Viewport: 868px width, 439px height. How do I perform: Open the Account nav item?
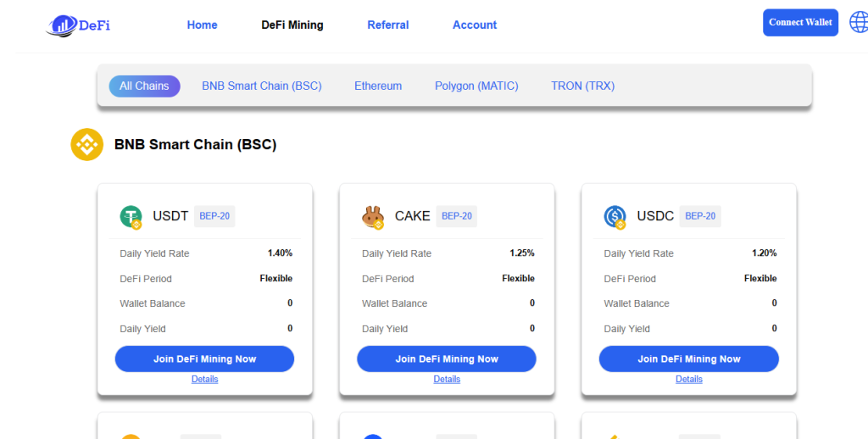coord(475,25)
